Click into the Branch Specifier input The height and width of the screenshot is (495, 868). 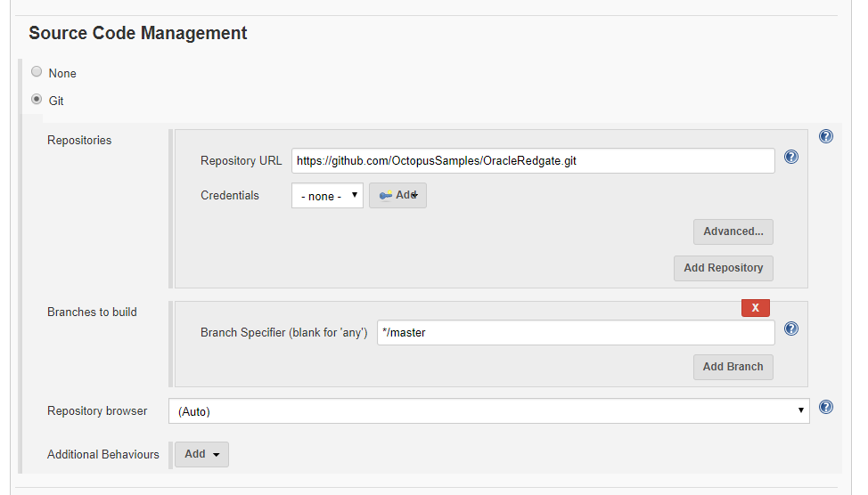575,333
